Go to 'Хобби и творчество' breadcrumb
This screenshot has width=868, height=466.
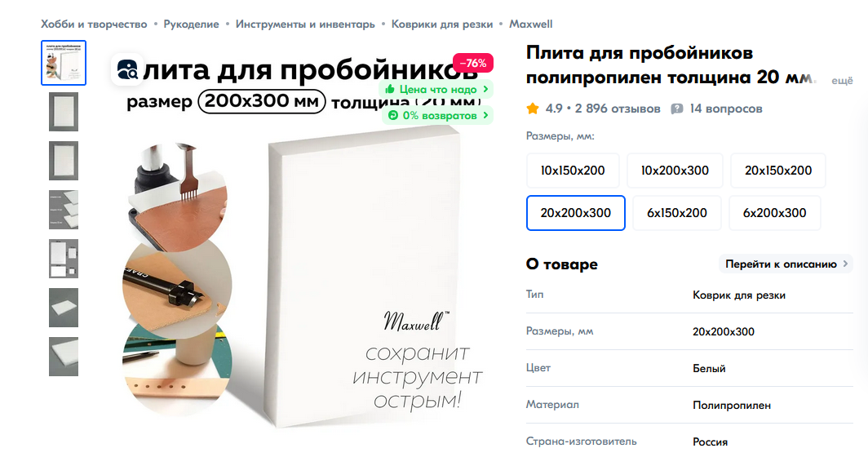click(94, 24)
